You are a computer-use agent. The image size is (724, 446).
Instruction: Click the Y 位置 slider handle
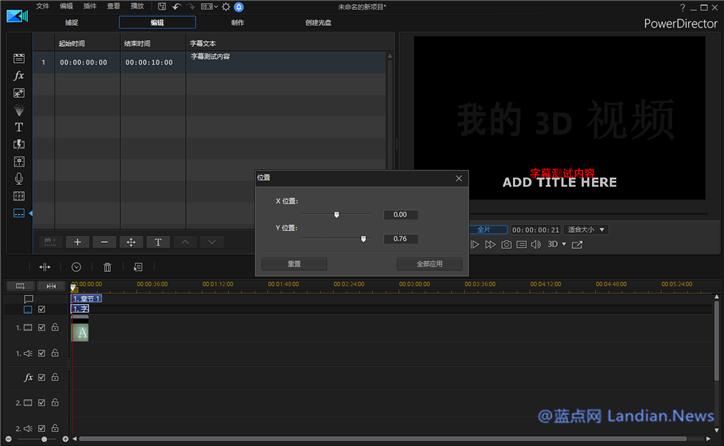tap(363, 239)
